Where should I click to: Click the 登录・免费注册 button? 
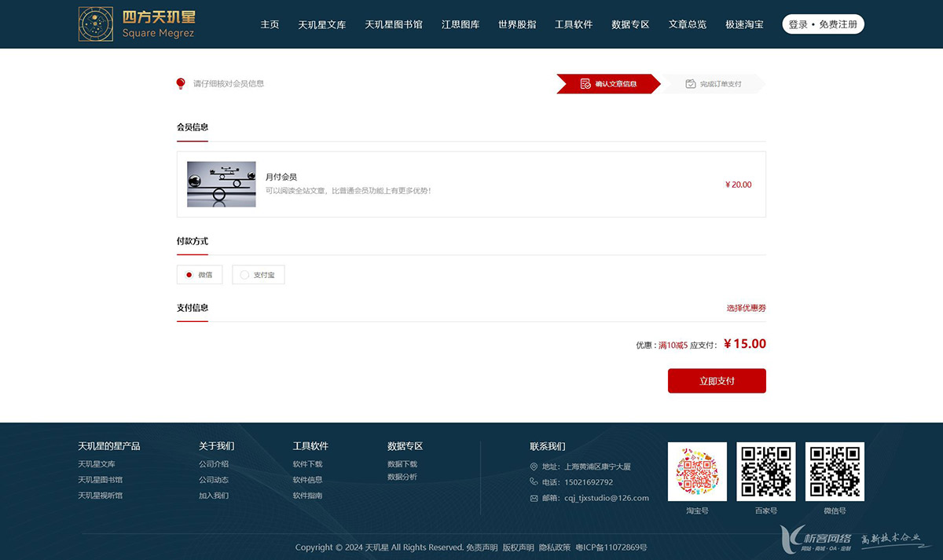(x=823, y=24)
